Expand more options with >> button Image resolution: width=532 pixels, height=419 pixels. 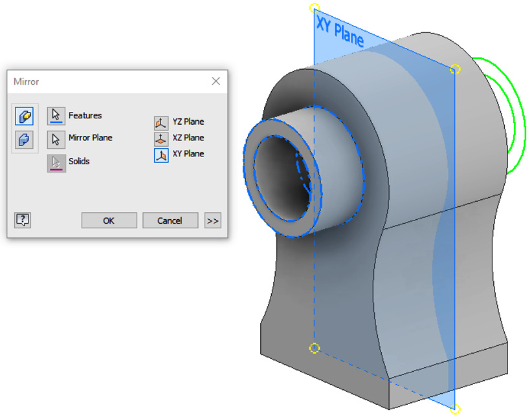click(213, 220)
